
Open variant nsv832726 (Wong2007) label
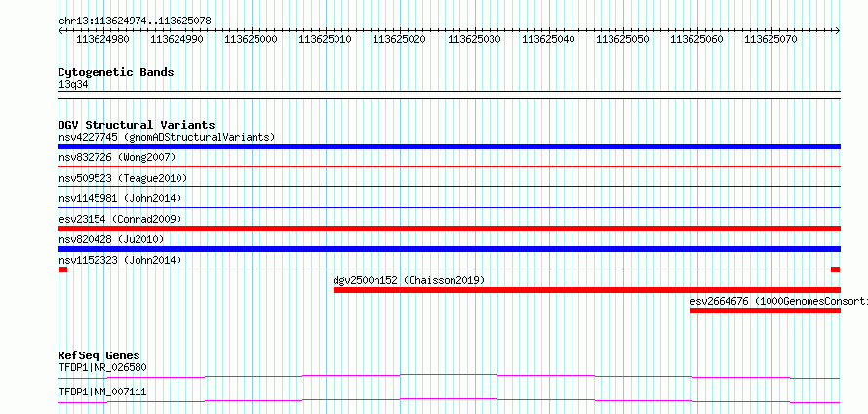pos(117,158)
